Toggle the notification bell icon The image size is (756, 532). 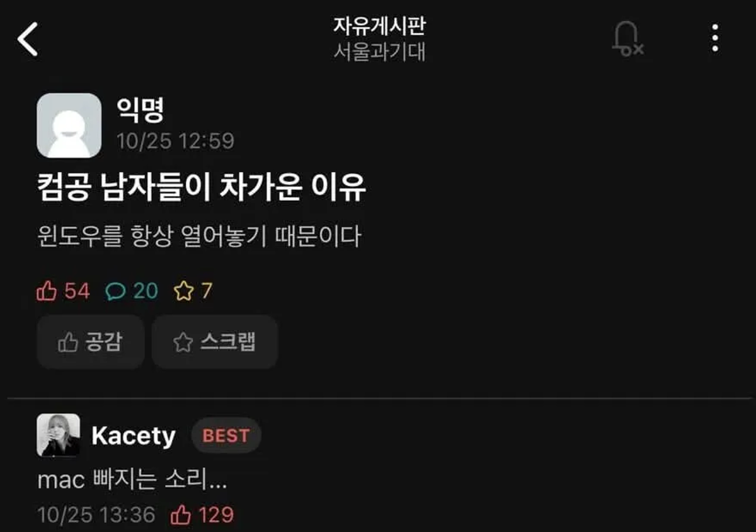tap(627, 39)
